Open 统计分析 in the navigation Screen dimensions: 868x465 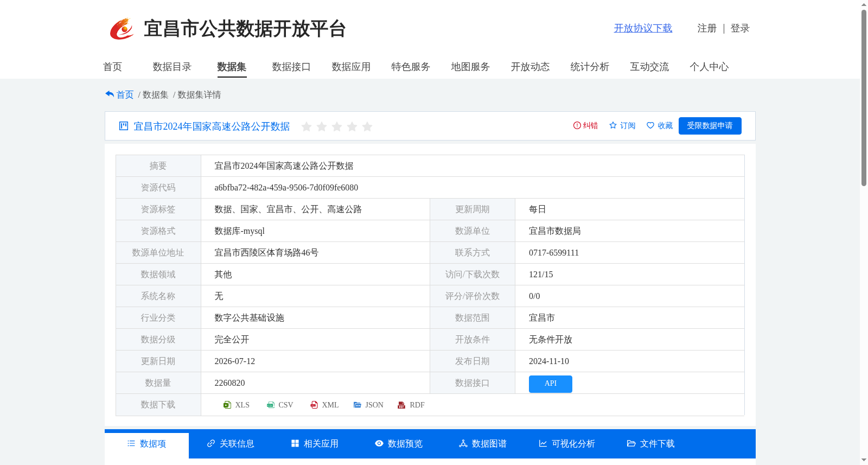point(590,67)
